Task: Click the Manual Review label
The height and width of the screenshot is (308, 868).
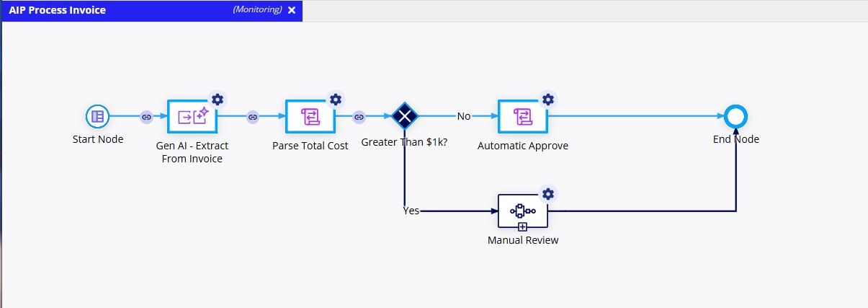Action: [x=523, y=240]
